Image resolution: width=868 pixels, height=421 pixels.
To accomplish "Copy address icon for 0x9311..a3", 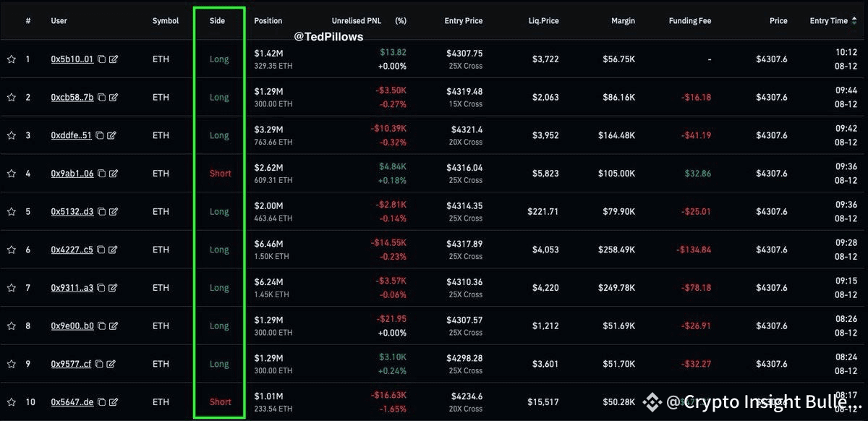I will click(101, 288).
